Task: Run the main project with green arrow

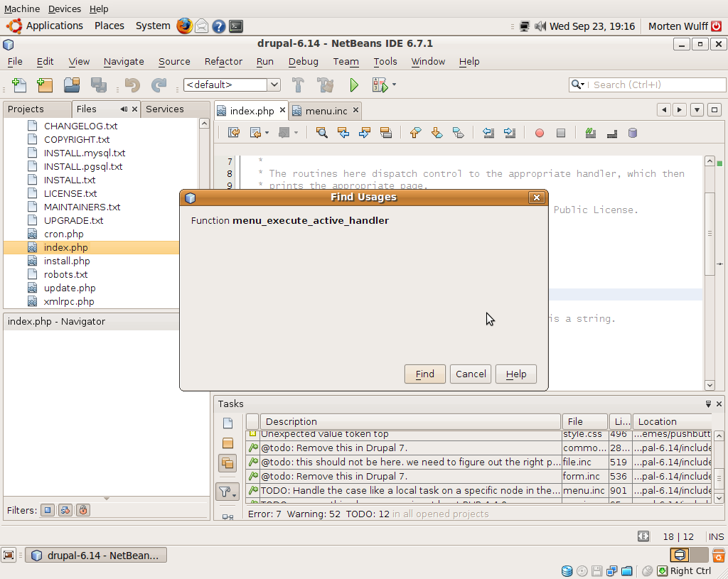Action: [354, 85]
